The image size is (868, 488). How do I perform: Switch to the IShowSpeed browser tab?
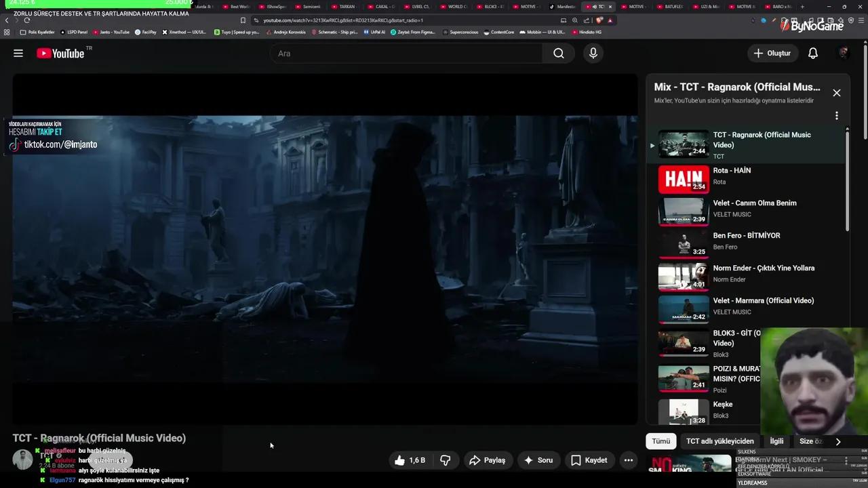tap(272, 7)
